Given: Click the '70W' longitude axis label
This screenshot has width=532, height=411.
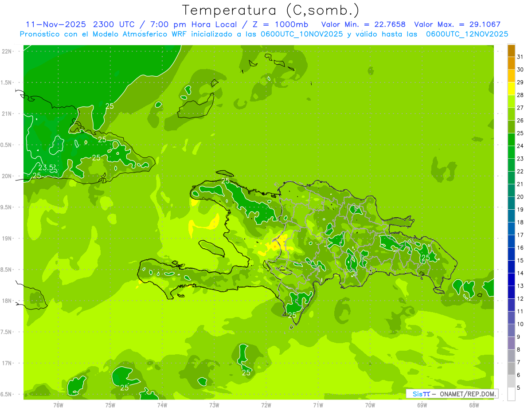Looking at the screenshot, I should click(370, 405).
